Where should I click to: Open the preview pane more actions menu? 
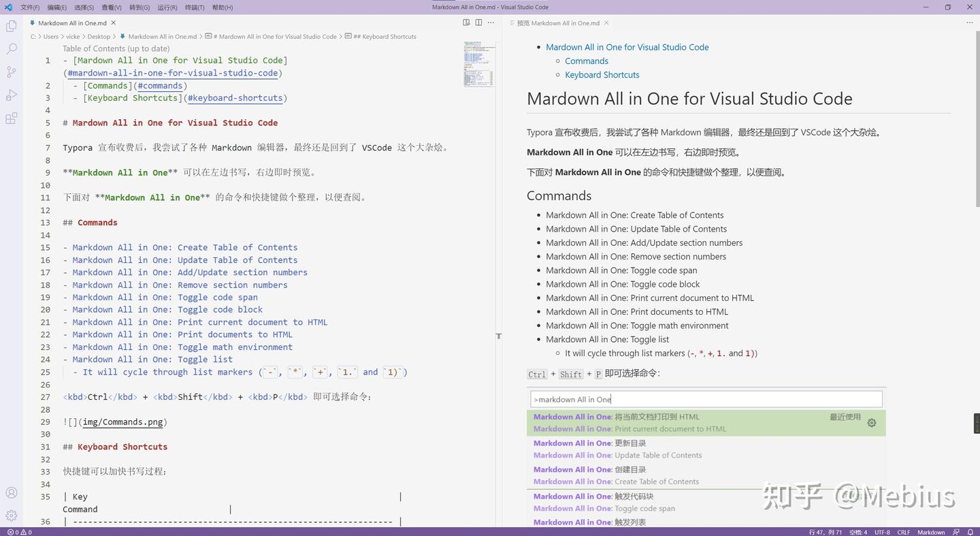[969, 22]
